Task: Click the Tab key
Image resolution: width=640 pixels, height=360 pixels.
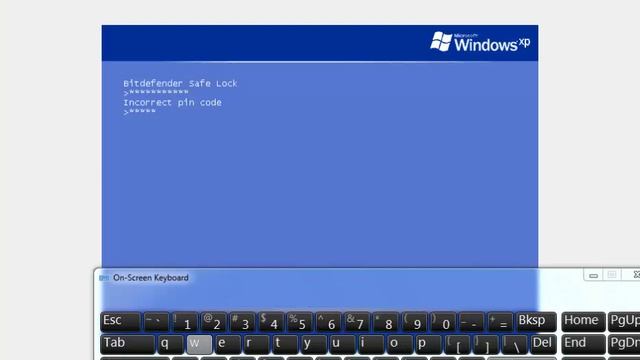Action: [x=127, y=344]
